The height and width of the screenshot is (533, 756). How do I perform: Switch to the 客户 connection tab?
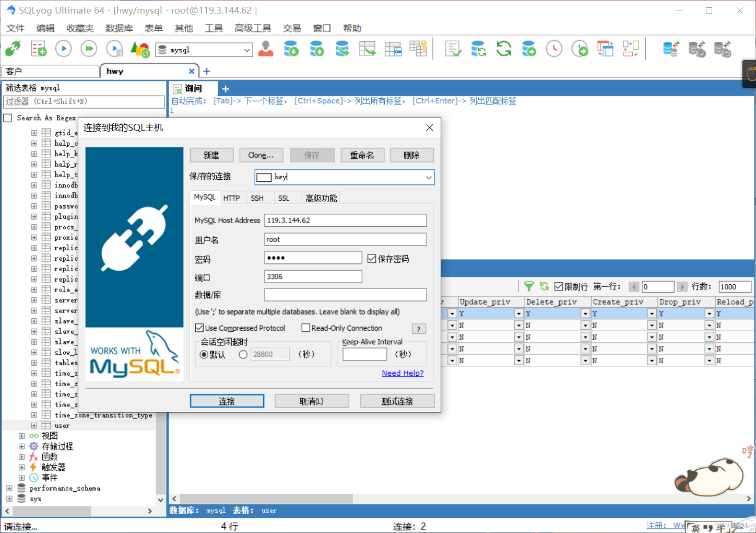pos(50,71)
